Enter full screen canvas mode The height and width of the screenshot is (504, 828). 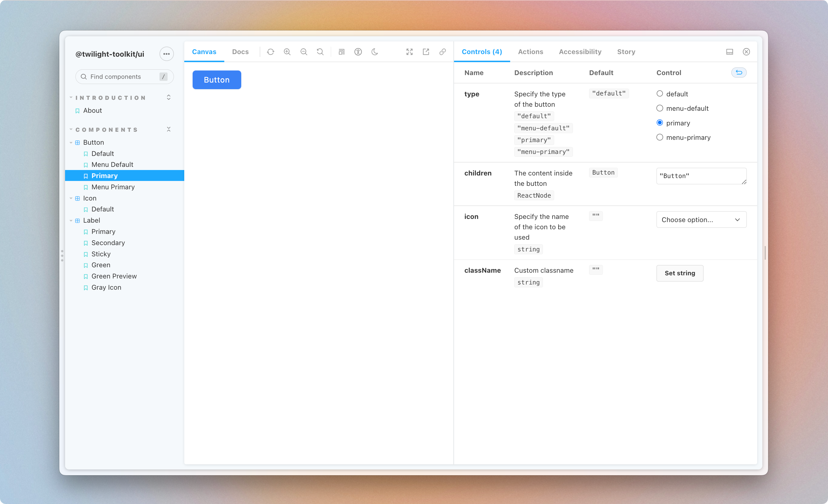pyautogui.click(x=409, y=52)
